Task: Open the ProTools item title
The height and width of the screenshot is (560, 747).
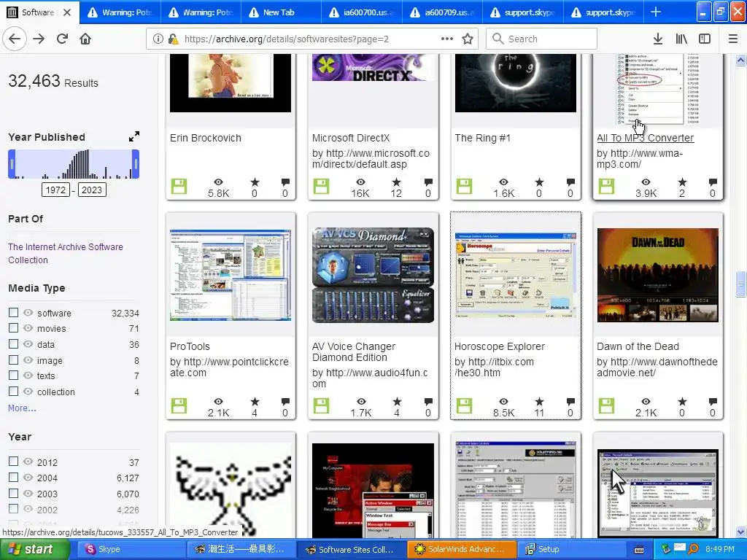Action: [190, 346]
